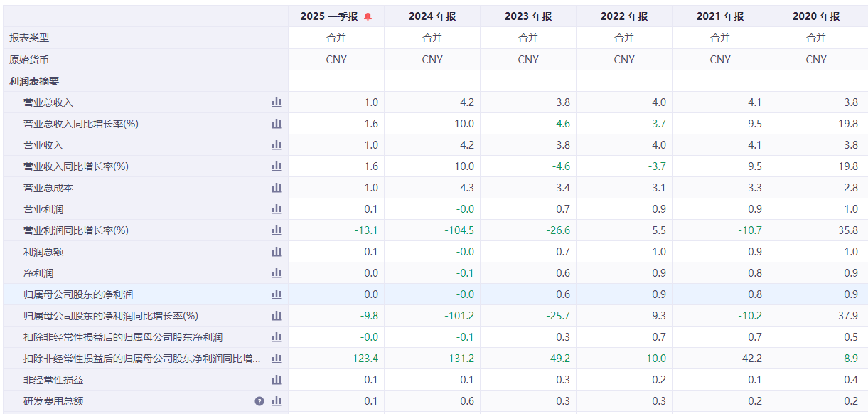Viewport: 868px width, 414px height.
Task: Click chart icon for 利润总额 row
Action: (277, 252)
